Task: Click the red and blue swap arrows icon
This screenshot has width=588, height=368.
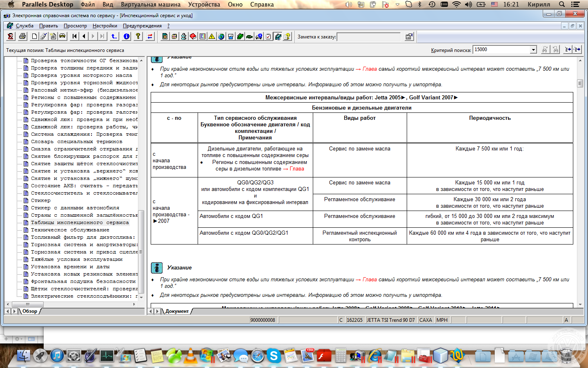Action: click(150, 36)
